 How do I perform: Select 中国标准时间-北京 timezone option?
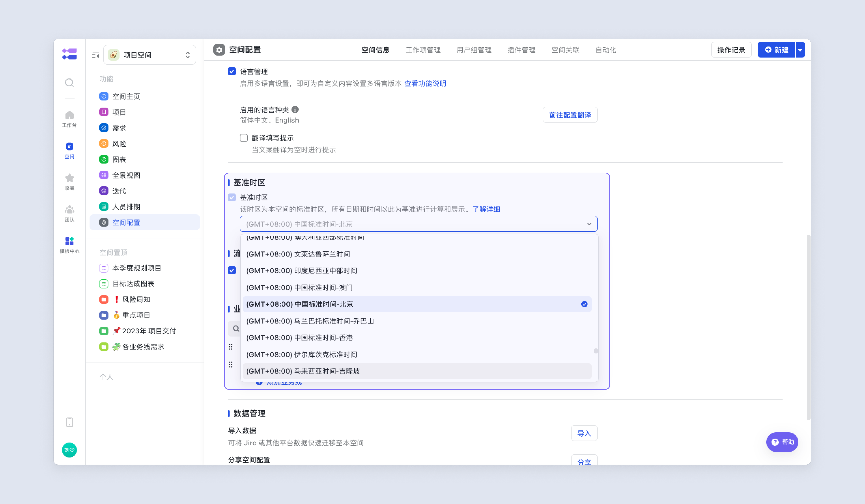417,304
